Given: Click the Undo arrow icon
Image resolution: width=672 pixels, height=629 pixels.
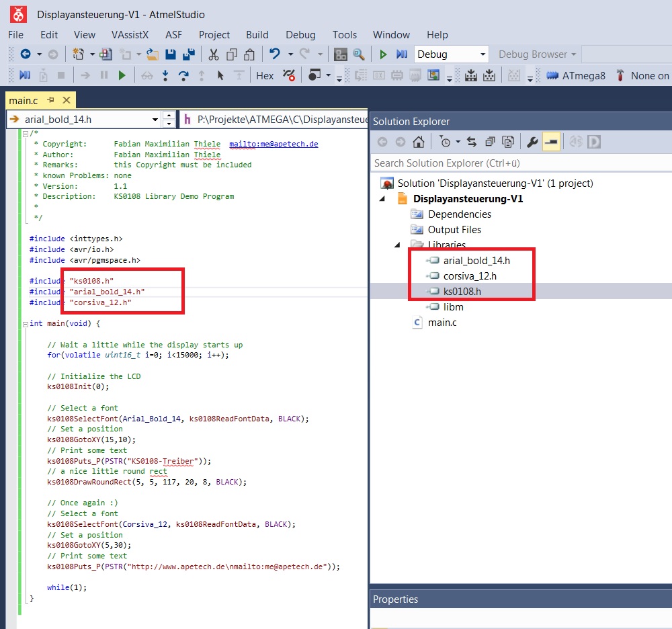Looking at the screenshot, I should [275, 54].
